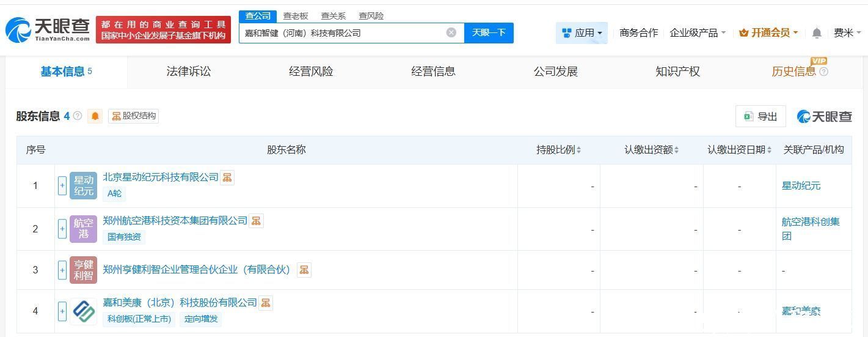Open 郑州亨健利智企业管理合伙企业 shareholder link
Viewport: 868px width, 337px height.
tap(197, 270)
